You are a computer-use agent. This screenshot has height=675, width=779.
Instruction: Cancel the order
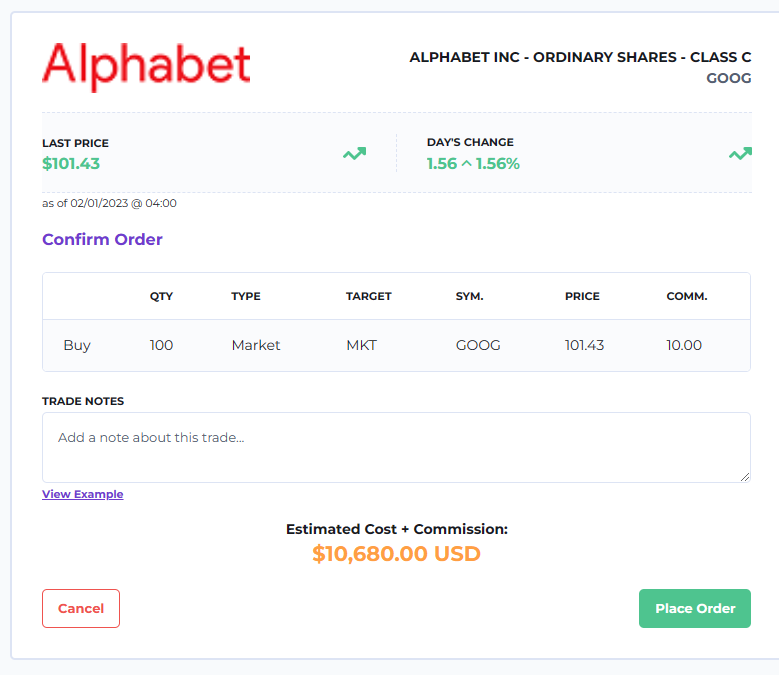(x=81, y=608)
